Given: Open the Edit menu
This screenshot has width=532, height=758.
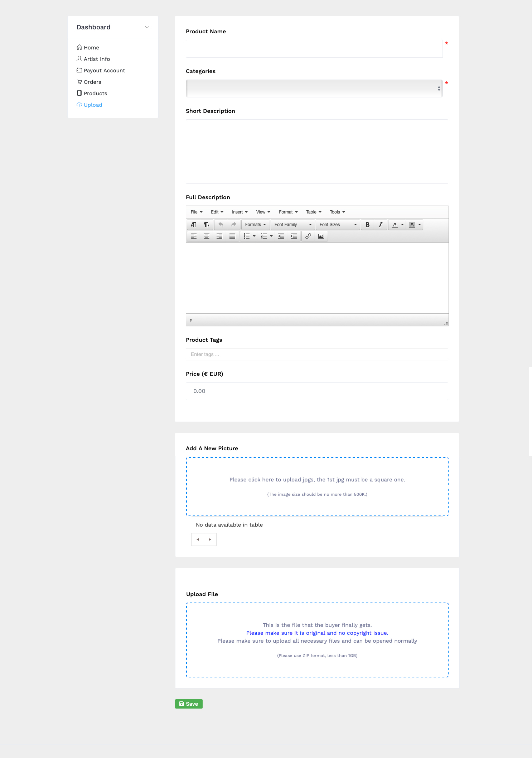Looking at the screenshot, I should (x=217, y=212).
